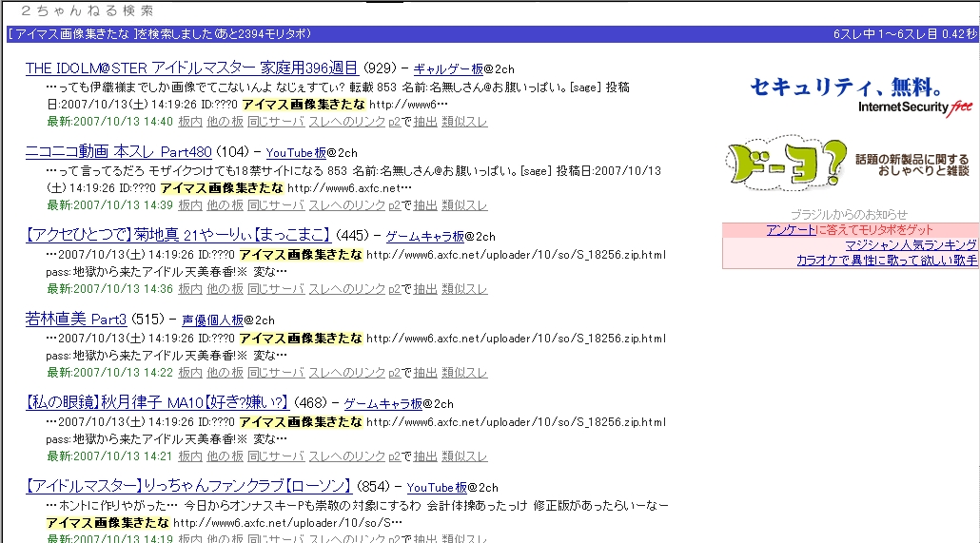Click 類似スレ in the 14:21 result row

pyautogui.click(x=464, y=456)
